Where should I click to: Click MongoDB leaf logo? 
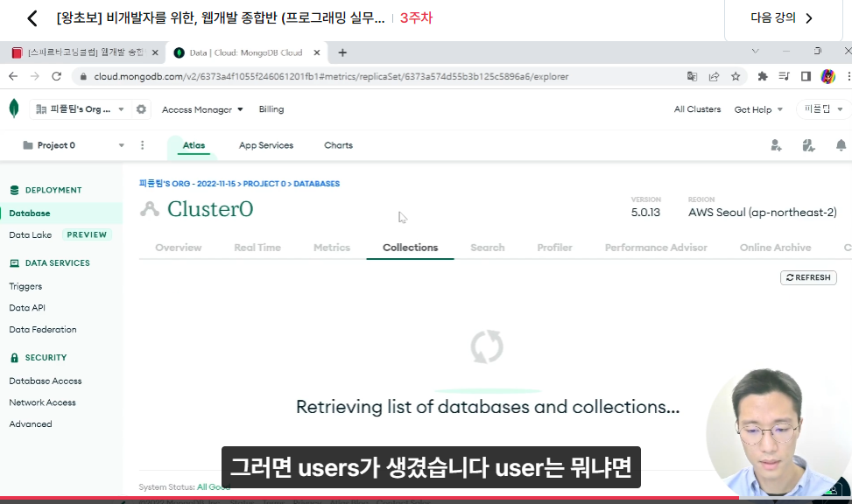pos(14,108)
